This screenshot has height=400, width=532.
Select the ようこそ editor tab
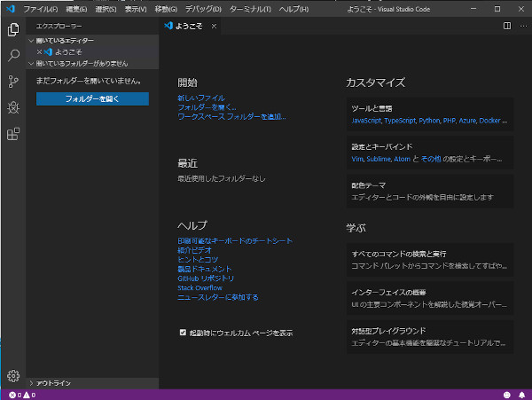[189, 26]
